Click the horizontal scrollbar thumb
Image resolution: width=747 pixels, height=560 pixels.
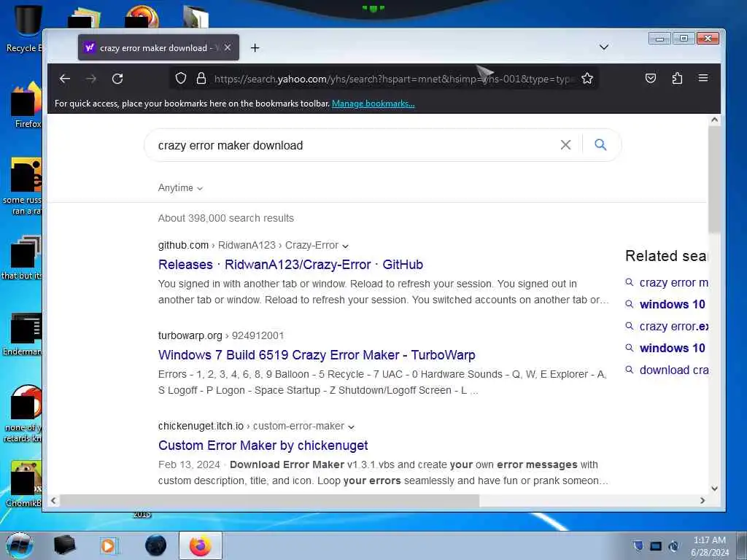click(x=269, y=500)
